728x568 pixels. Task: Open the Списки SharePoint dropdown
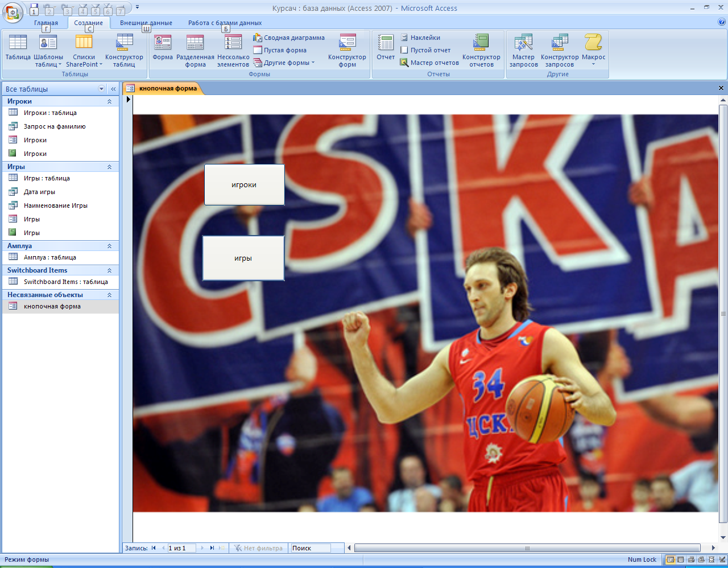(84, 50)
